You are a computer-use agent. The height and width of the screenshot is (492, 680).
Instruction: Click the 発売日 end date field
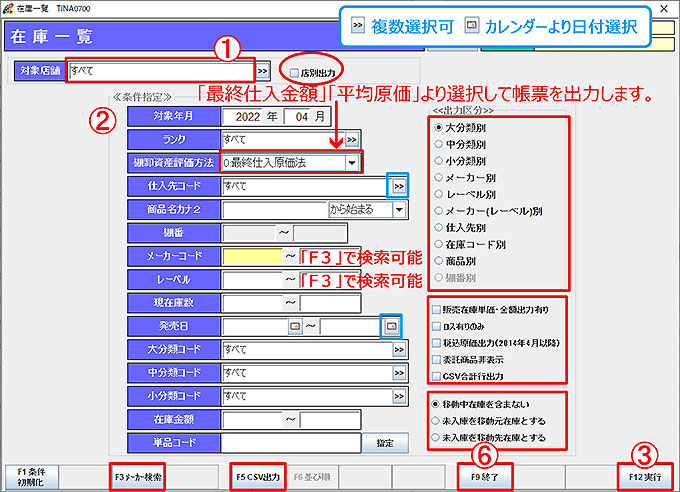(x=352, y=326)
